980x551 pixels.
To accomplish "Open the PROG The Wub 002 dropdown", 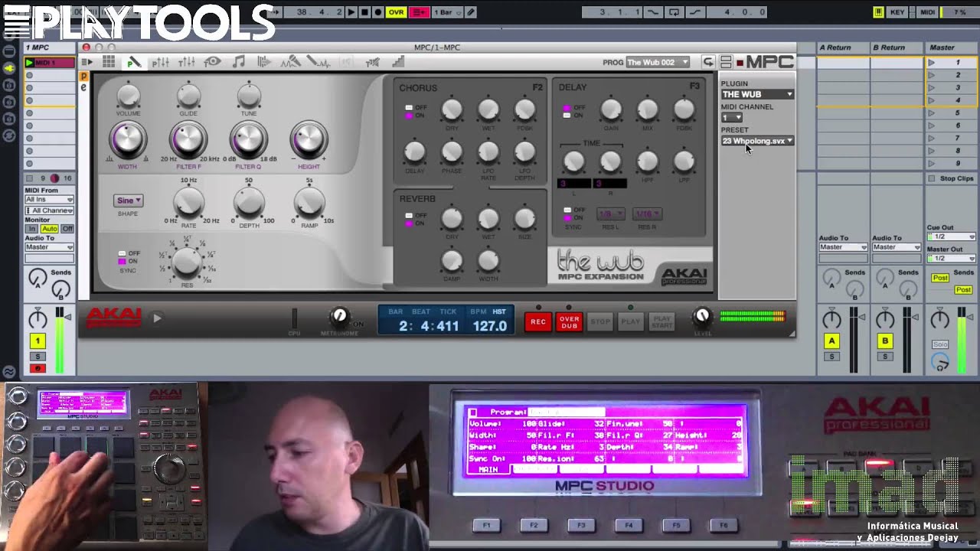I will tap(657, 62).
